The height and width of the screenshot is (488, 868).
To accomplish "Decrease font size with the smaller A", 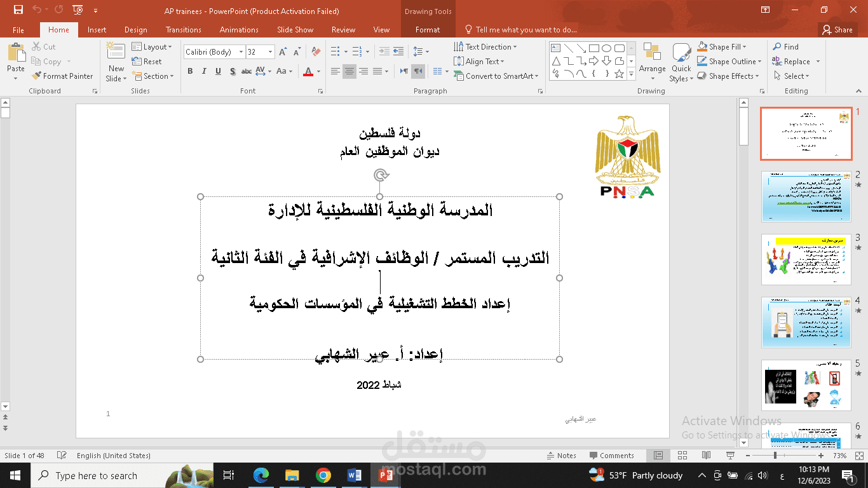I will tap(297, 52).
